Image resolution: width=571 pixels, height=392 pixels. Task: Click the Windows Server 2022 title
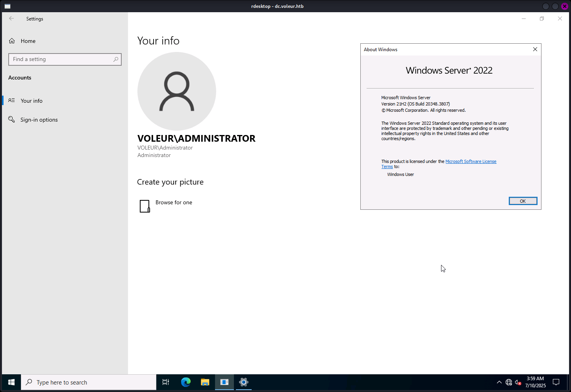click(449, 70)
